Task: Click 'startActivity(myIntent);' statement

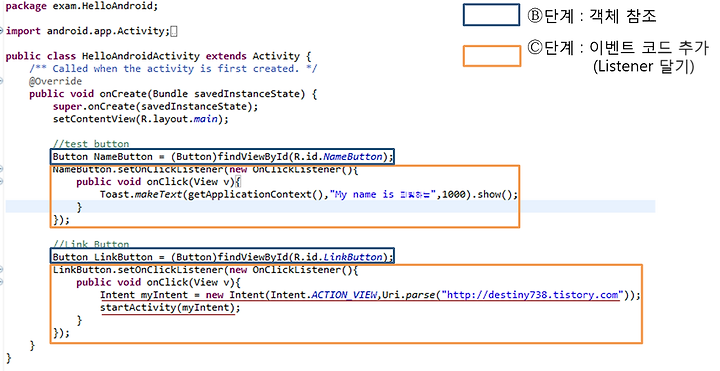Action: (170, 307)
